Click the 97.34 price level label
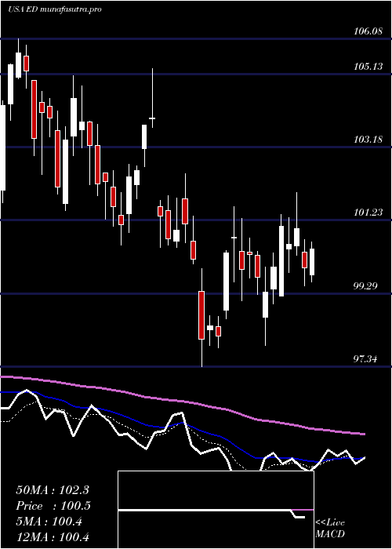Viewport: 392px width, 549px height. [x=365, y=358]
